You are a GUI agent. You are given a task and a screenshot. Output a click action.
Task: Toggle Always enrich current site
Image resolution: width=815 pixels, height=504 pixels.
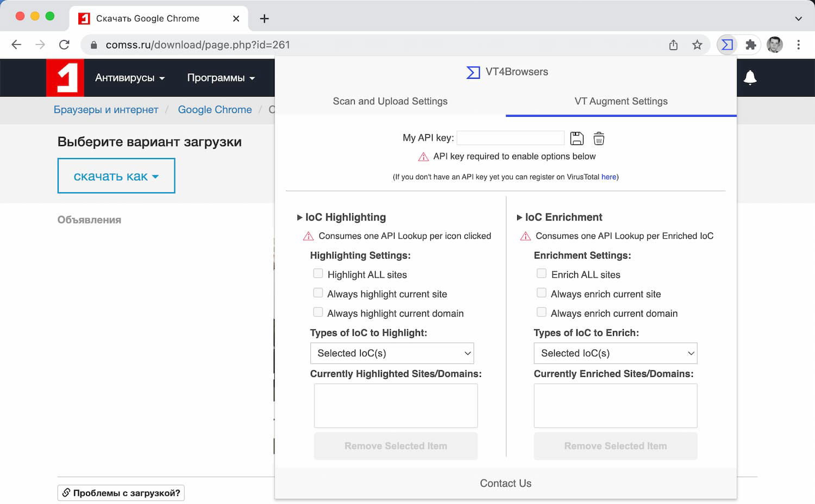542,293
